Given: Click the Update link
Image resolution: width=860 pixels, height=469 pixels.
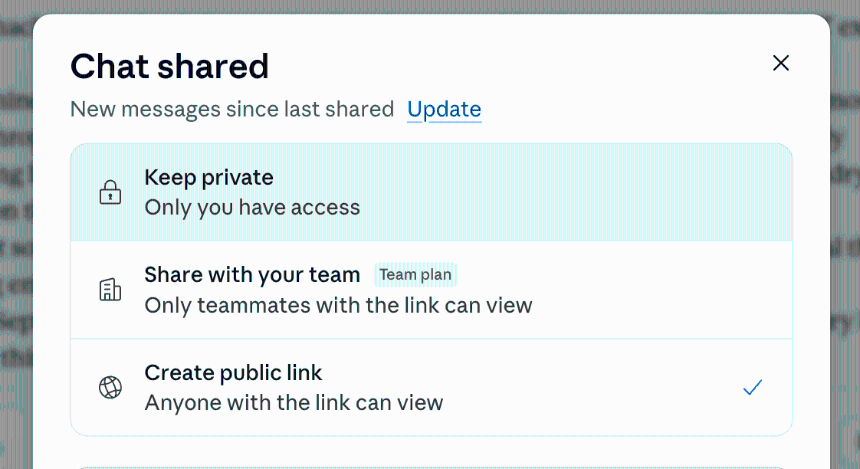Looking at the screenshot, I should pyautogui.click(x=444, y=109).
